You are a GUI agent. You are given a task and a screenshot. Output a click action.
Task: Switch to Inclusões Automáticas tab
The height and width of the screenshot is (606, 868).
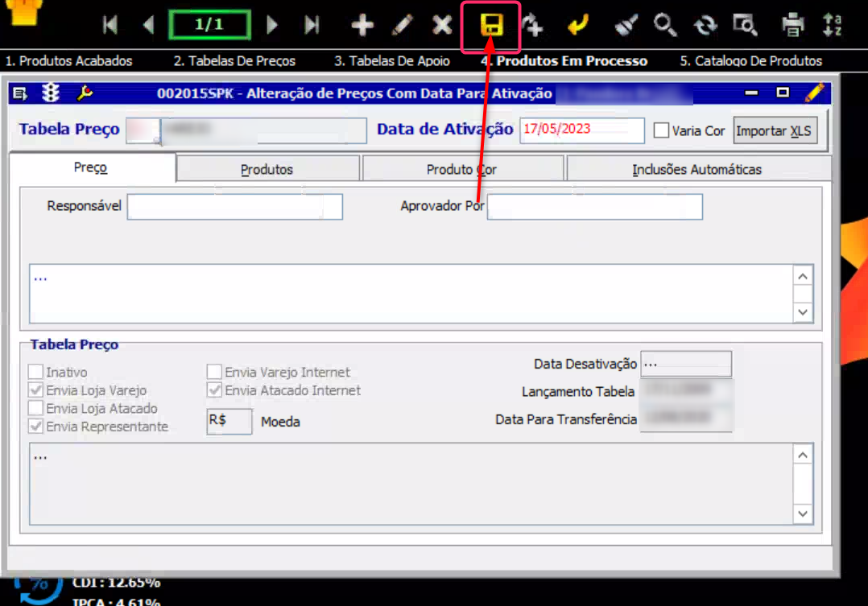[697, 169]
